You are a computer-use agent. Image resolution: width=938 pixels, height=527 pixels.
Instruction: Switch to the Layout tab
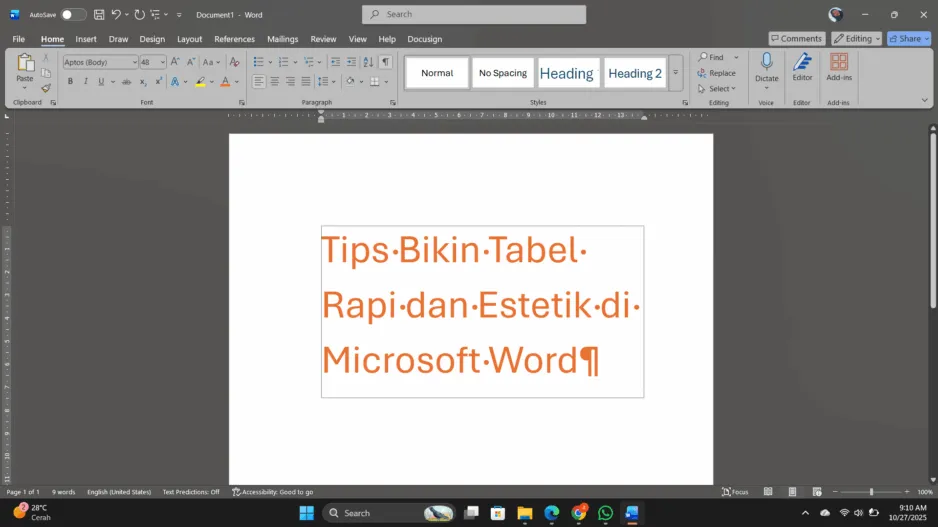pos(189,39)
